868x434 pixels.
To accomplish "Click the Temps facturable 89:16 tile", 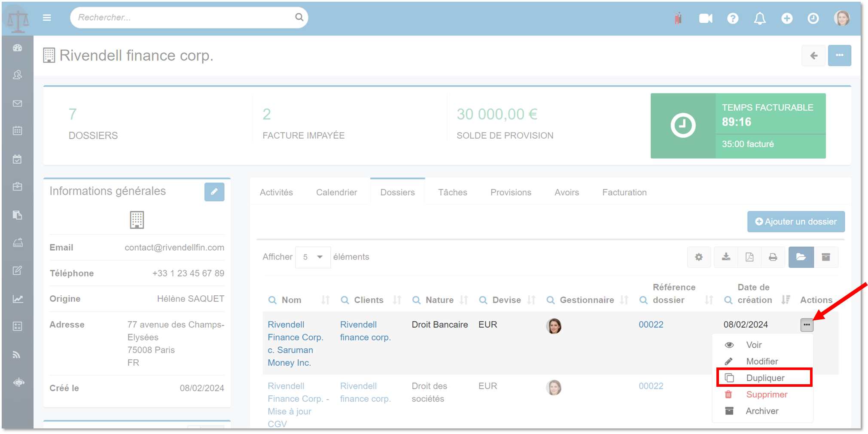I will click(x=738, y=126).
